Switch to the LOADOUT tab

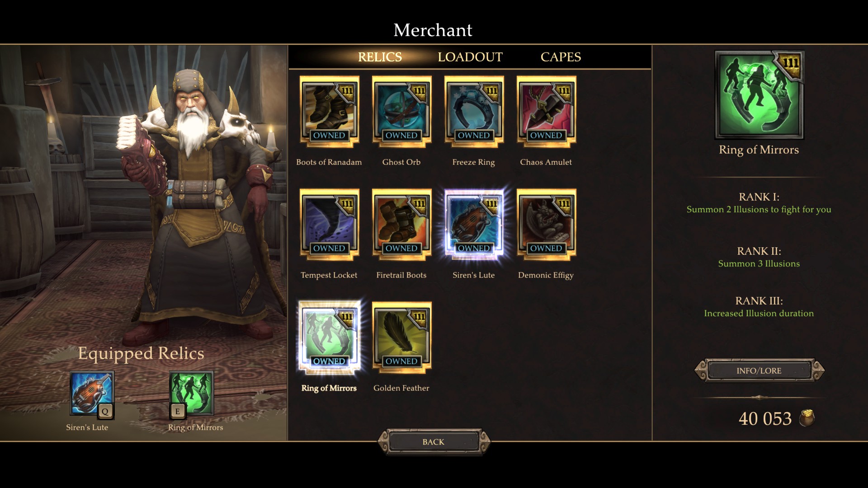coord(470,57)
